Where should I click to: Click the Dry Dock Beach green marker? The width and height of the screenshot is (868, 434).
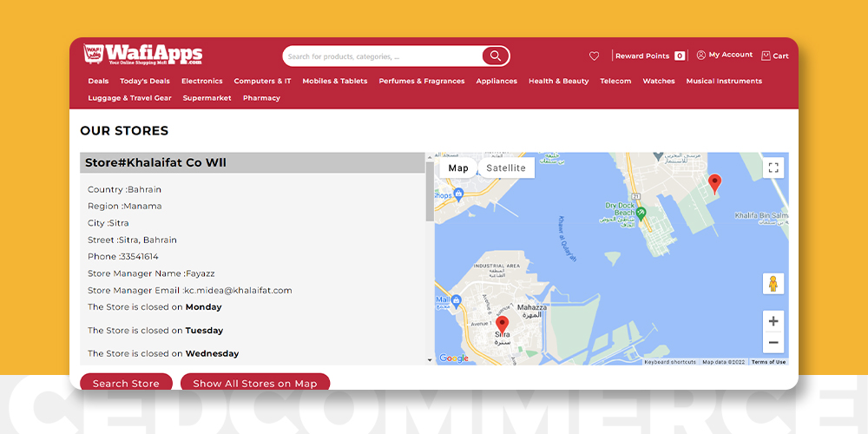(641, 212)
